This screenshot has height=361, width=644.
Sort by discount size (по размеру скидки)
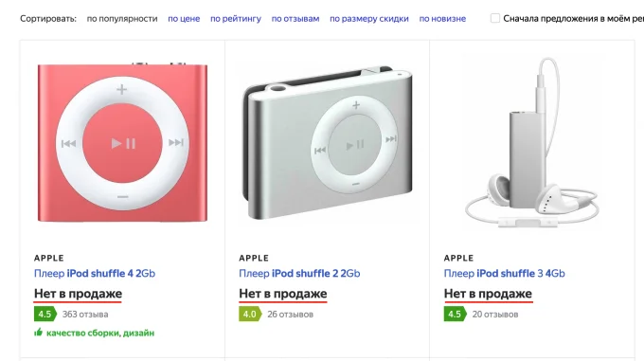tap(368, 19)
